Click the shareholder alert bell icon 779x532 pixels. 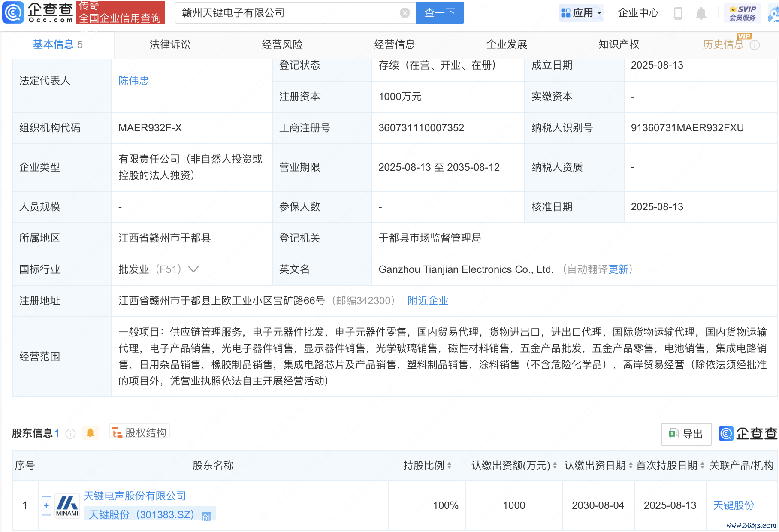(90, 433)
